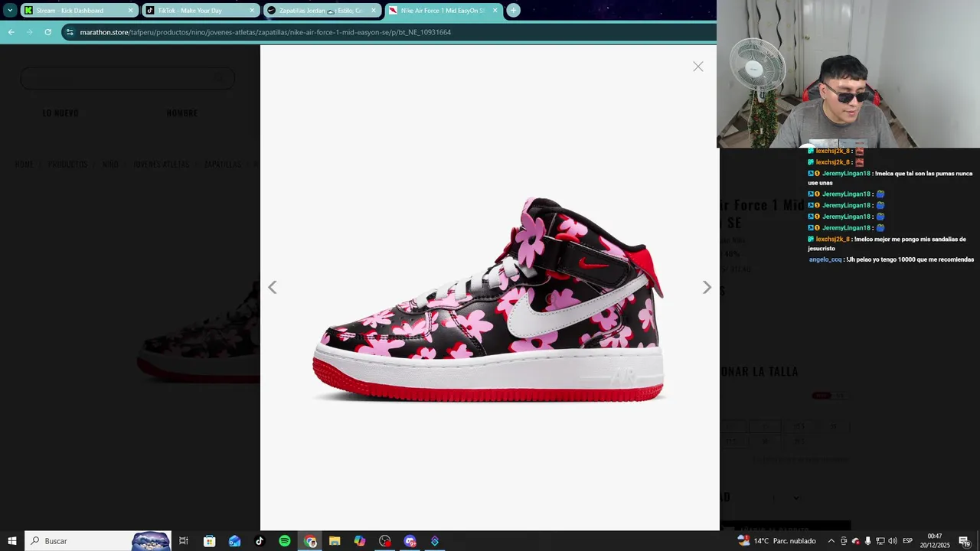Open a new browser tab
980x551 pixels.
point(514,11)
